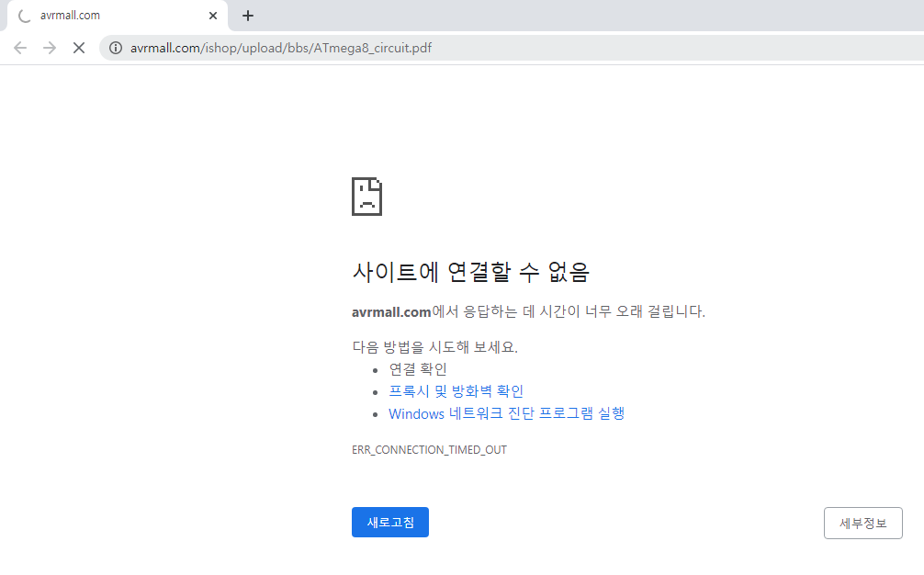Screen dimensions: 924x575
Task: Click the address bar URL ending in ATmega8_circuit.pdf
Action: pyautogui.click(x=280, y=48)
